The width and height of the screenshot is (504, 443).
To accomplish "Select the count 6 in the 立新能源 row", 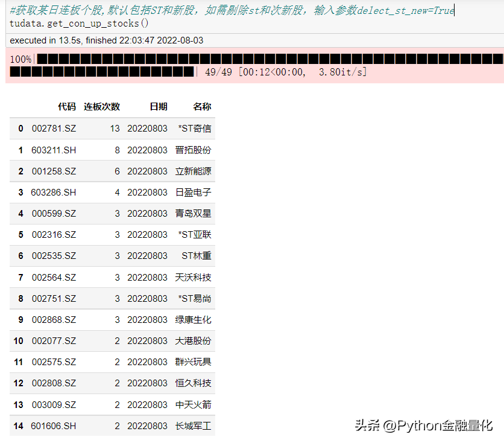I will click(x=118, y=171).
